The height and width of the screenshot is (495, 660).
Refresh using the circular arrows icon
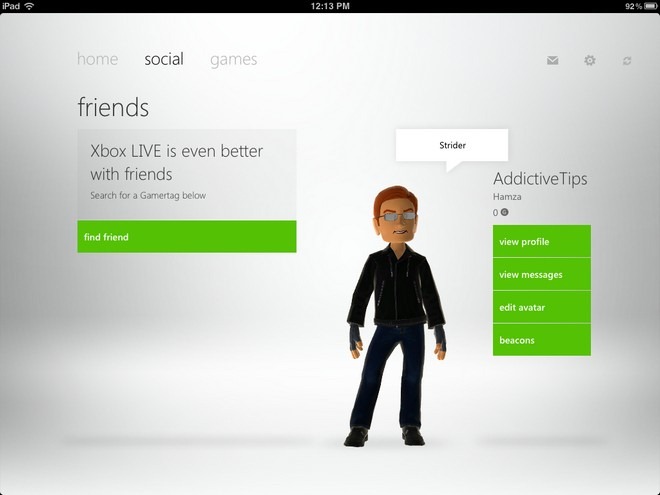point(627,61)
